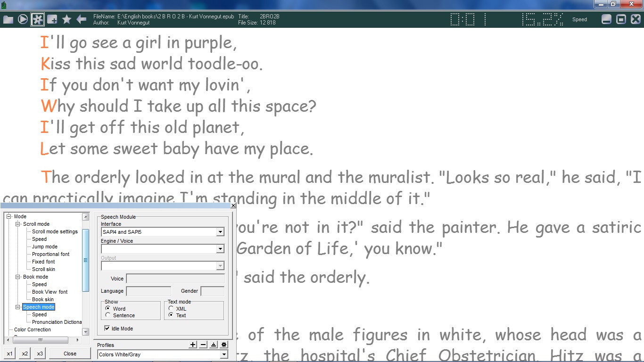The height and width of the screenshot is (362, 644).
Task: Select Speed under Speech mode
Action: (39, 314)
